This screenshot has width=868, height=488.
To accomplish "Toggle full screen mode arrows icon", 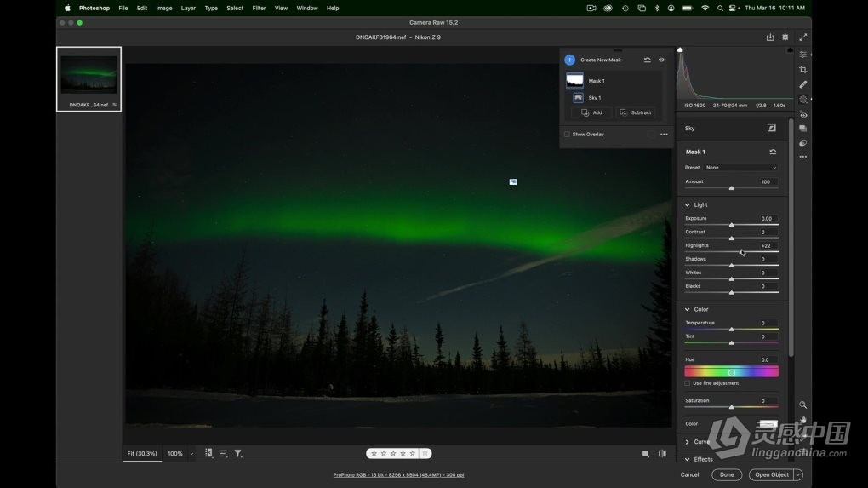I will click(802, 37).
